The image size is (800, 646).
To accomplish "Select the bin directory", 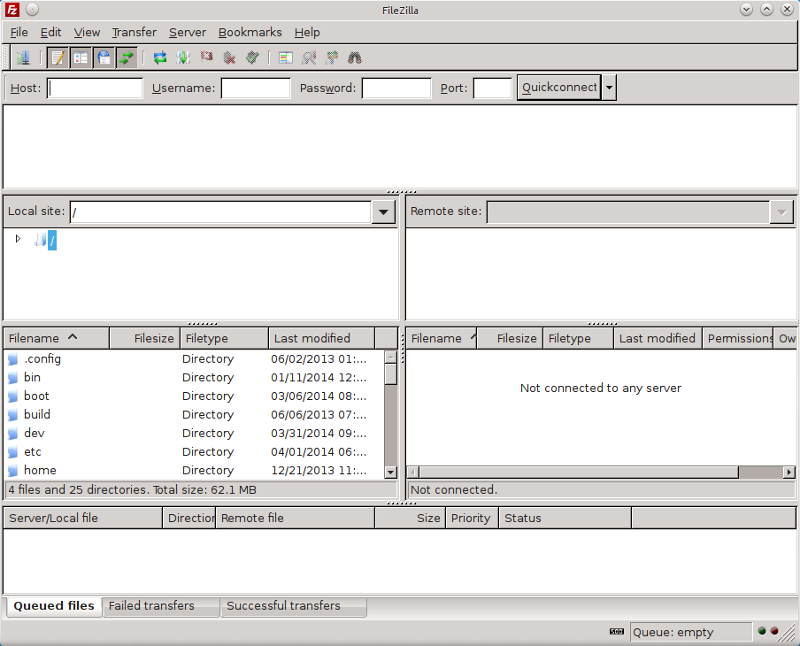I will 194,378.
